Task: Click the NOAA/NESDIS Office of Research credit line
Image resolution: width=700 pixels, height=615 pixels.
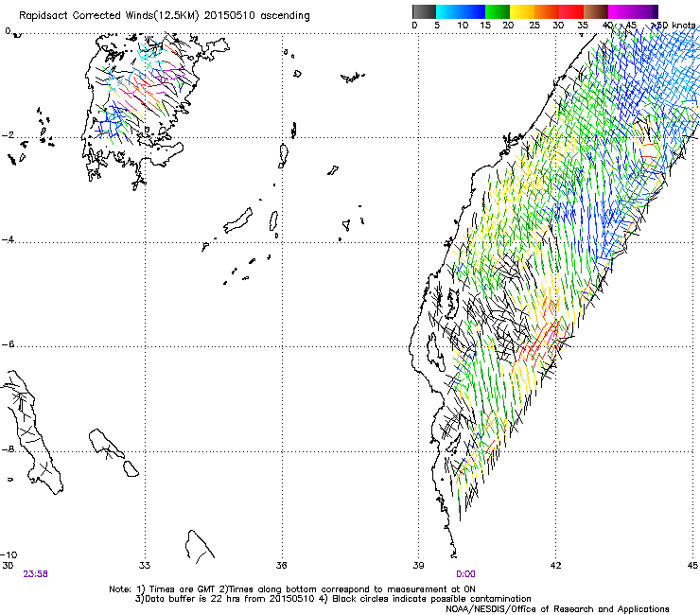Action: coord(557,609)
